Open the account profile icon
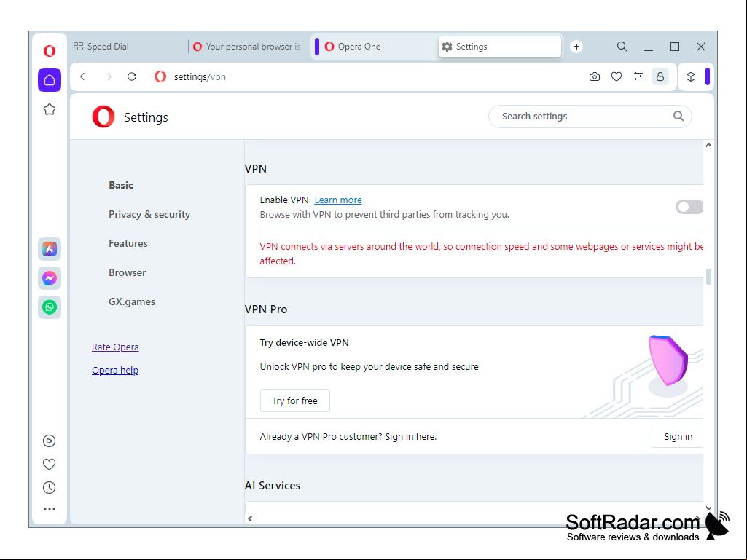Image resolution: width=747 pixels, height=560 pixels. (660, 76)
